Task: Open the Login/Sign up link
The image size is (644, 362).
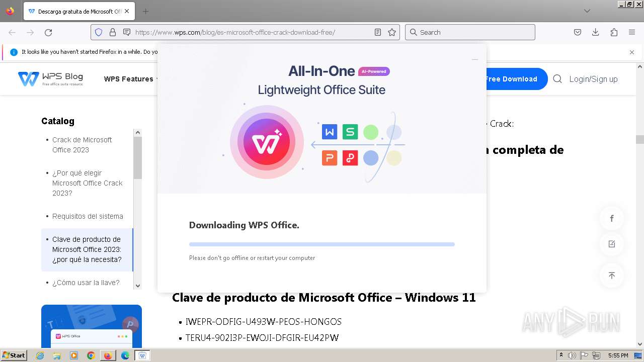Action: [593, 79]
